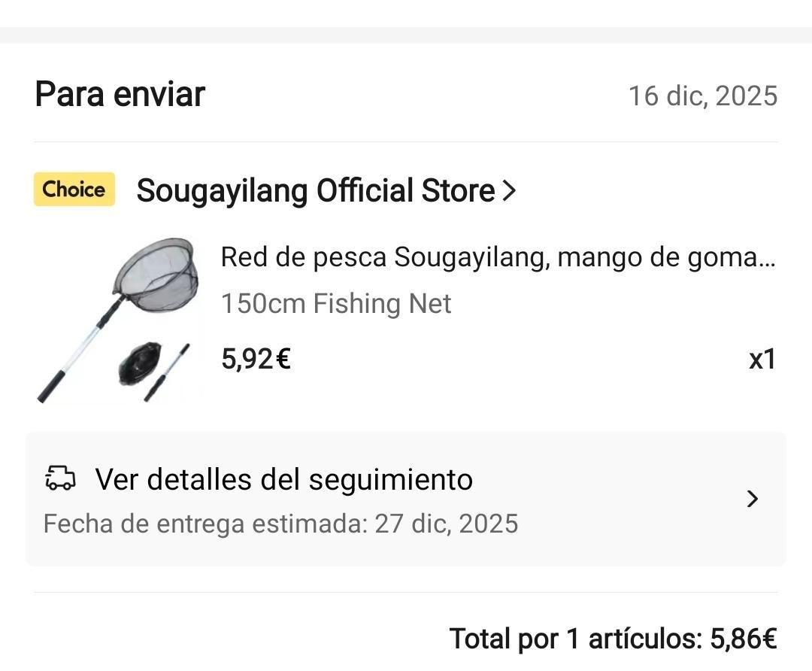The image size is (812, 671).
Task: Tap the large net hoop in the product image
Action: [158, 271]
